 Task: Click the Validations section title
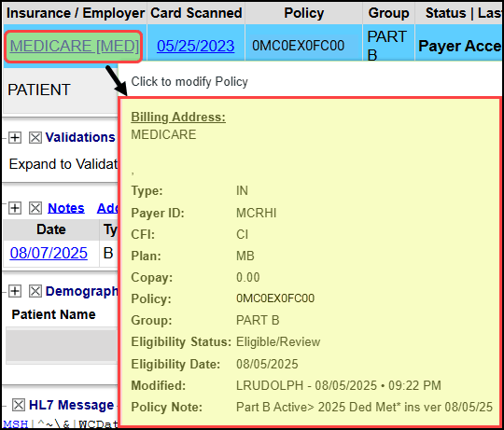pos(80,137)
